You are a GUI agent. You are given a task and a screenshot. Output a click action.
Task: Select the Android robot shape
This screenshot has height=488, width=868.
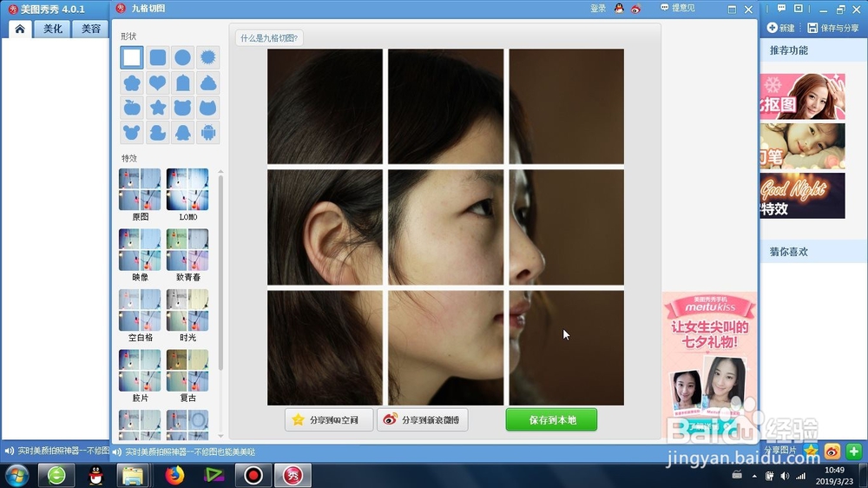tap(208, 132)
